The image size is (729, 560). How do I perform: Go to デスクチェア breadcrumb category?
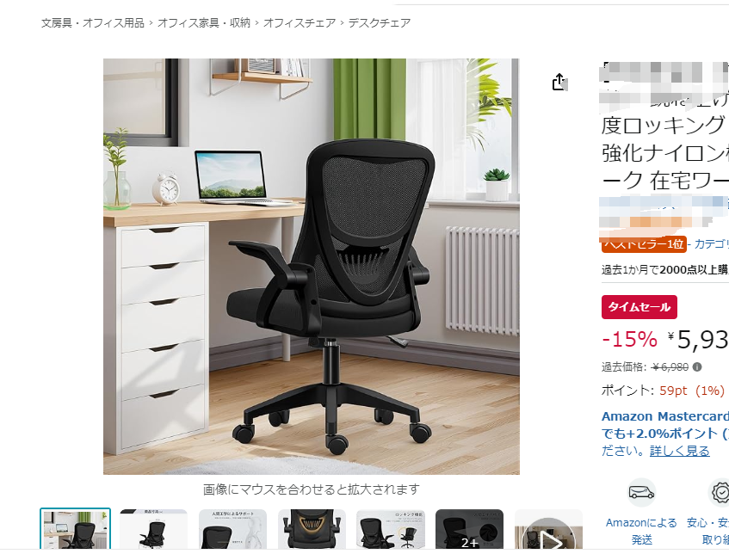coord(380,22)
